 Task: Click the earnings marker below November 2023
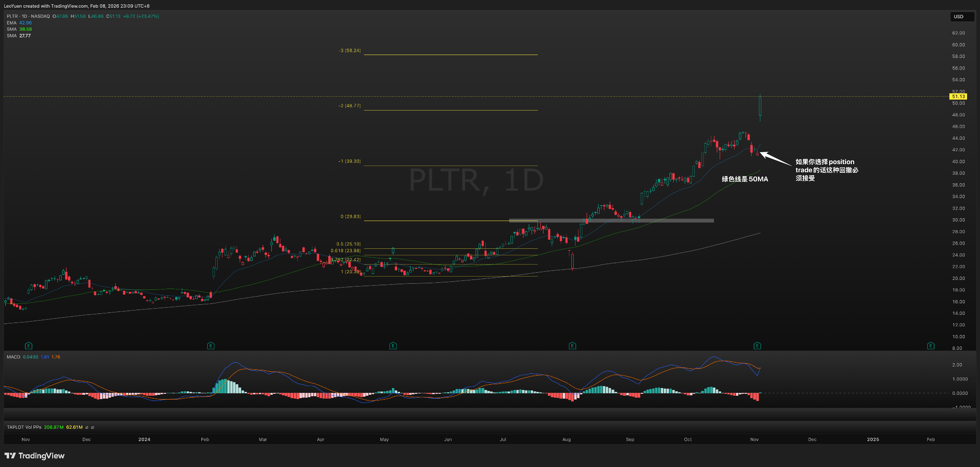click(x=29, y=345)
